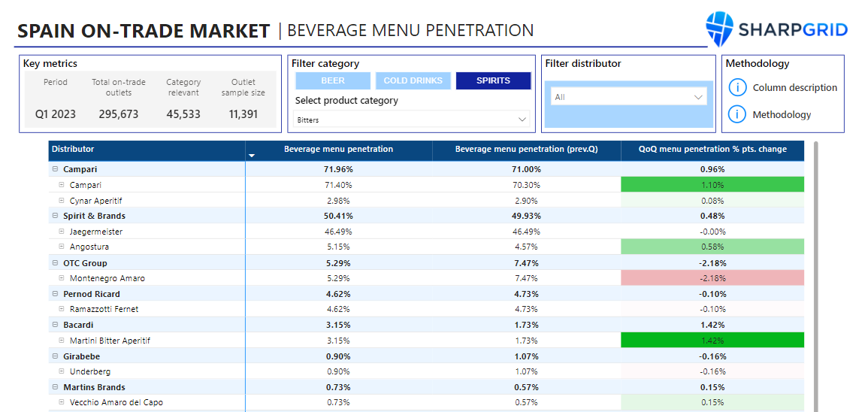Click 50.41% penetration for Spirit & Brands

(x=339, y=216)
